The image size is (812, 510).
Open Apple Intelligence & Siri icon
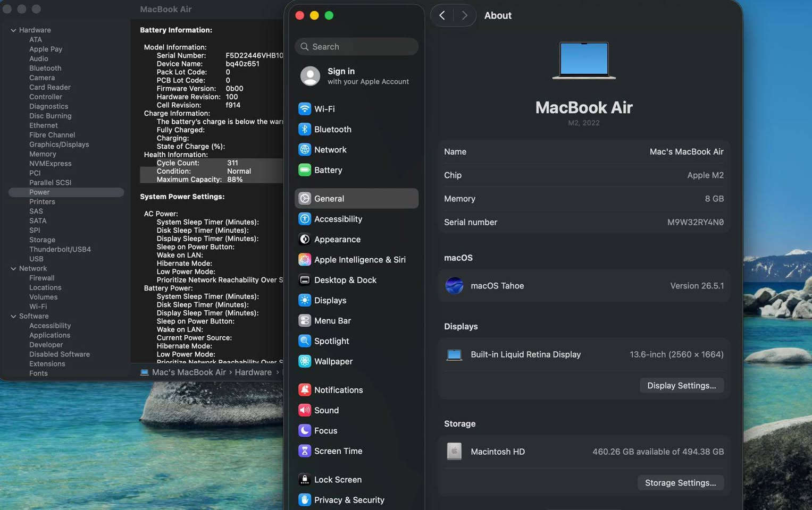click(x=305, y=260)
